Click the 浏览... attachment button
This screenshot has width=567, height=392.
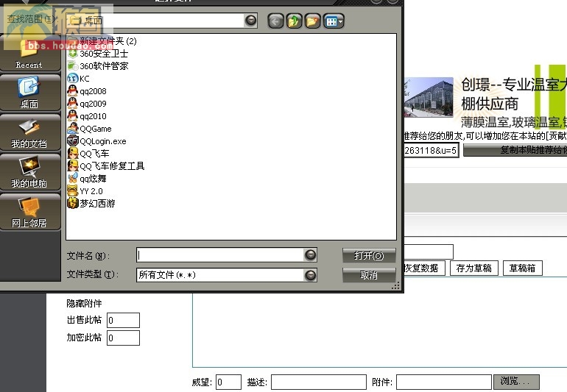[x=517, y=382]
